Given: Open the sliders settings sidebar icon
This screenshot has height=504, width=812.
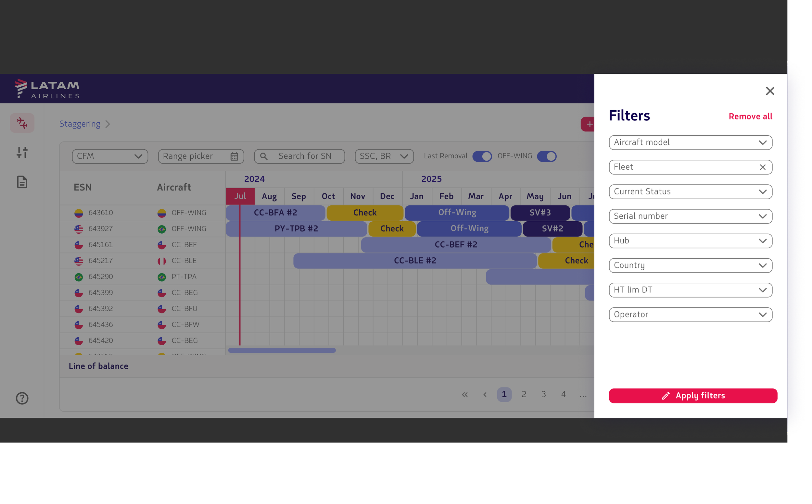Looking at the screenshot, I should pos(22,152).
